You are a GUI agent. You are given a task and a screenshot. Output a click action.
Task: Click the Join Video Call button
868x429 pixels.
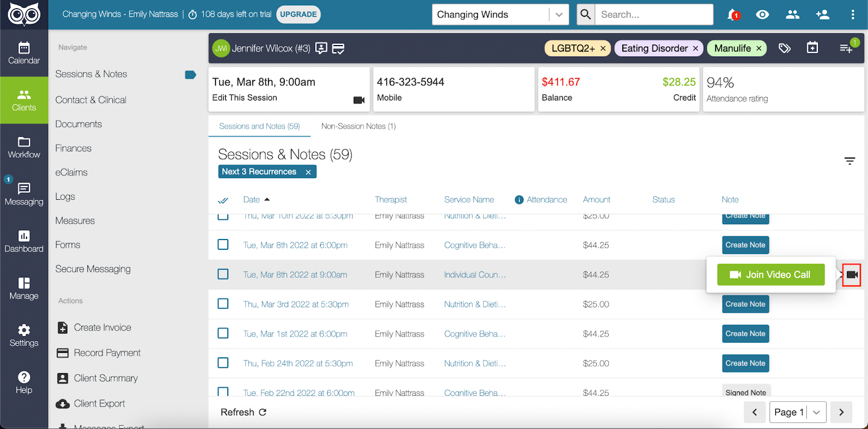(771, 275)
